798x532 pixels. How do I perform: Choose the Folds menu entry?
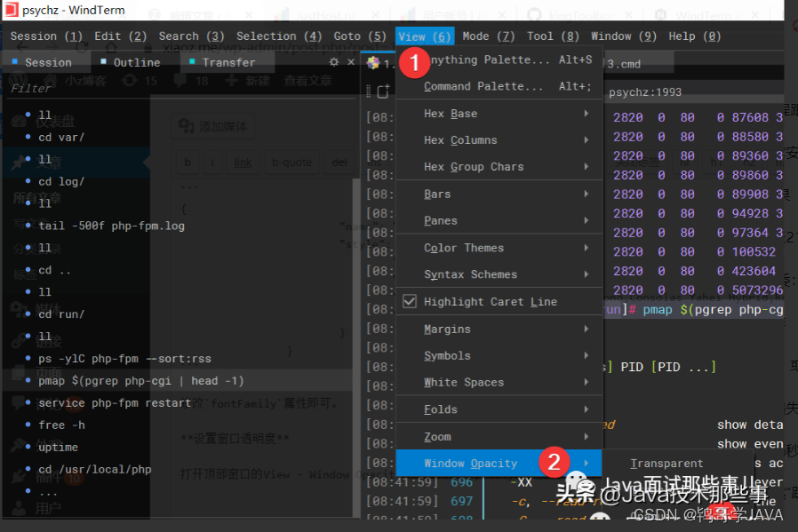[x=499, y=409]
